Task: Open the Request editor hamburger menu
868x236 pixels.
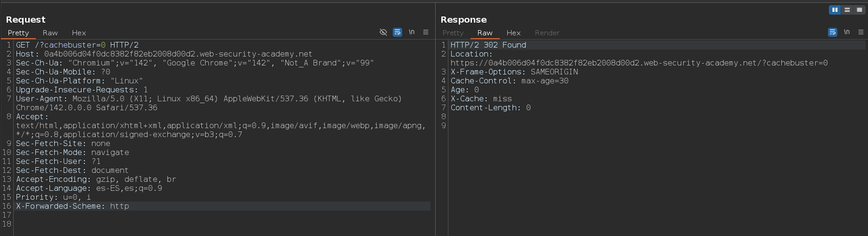Action: [x=426, y=32]
